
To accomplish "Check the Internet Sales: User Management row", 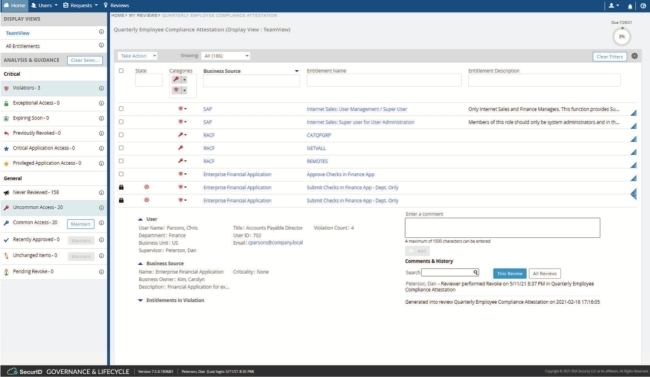I will point(121,109).
